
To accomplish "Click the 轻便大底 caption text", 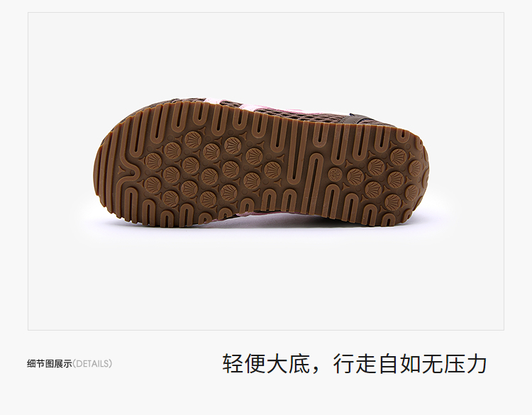I will [266, 364].
